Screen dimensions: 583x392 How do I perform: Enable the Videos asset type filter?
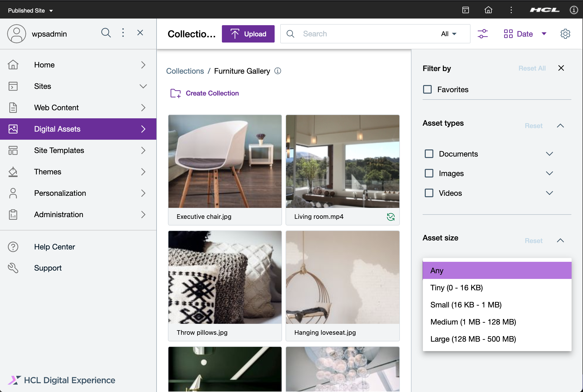pos(429,193)
